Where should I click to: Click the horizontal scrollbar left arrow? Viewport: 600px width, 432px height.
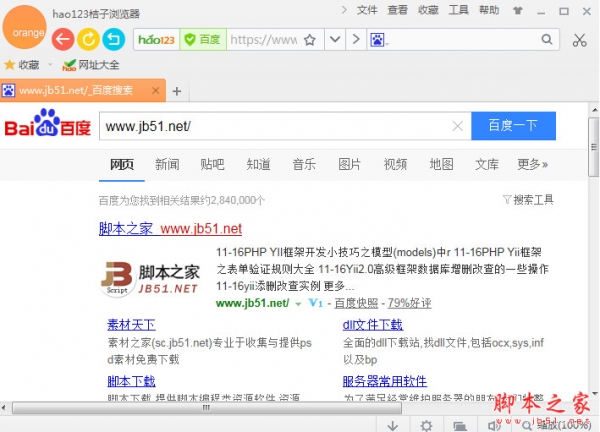point(3,408)
